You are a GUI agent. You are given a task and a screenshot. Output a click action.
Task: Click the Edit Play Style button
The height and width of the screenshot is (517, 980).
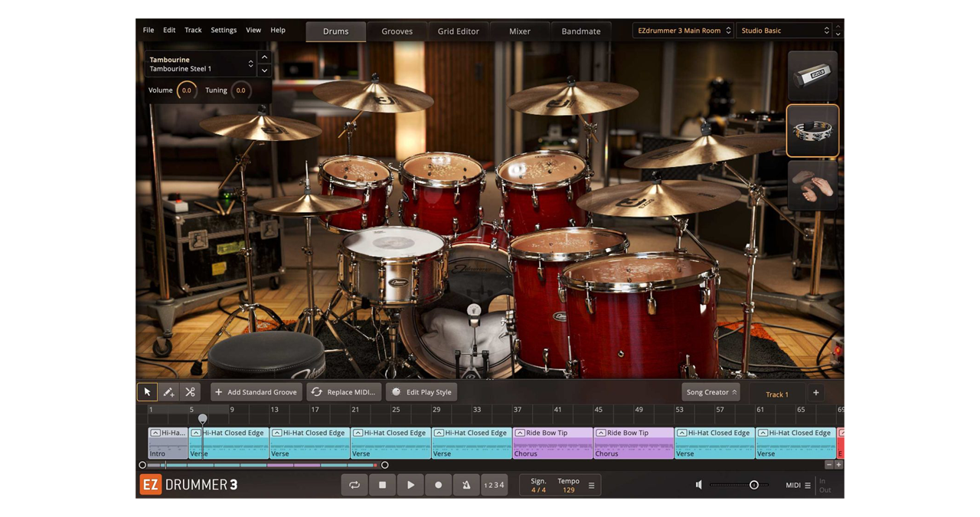point(421,392)
